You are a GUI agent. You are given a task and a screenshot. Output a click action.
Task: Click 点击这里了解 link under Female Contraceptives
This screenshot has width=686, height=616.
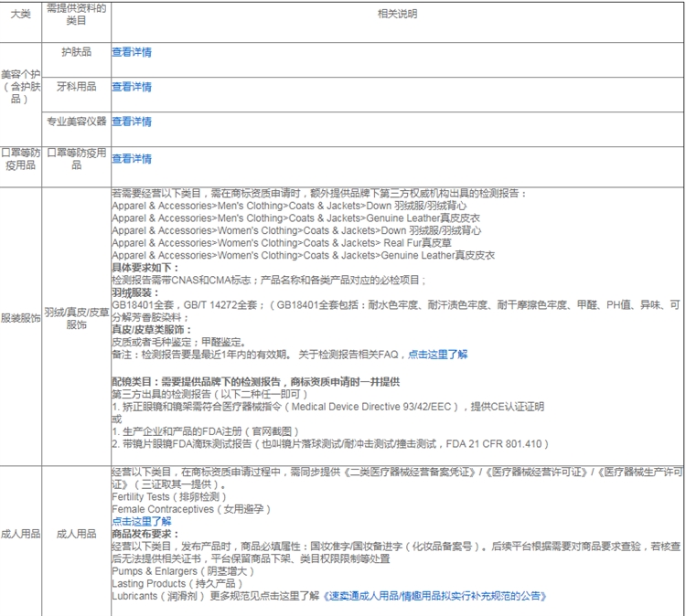(142, 521)
